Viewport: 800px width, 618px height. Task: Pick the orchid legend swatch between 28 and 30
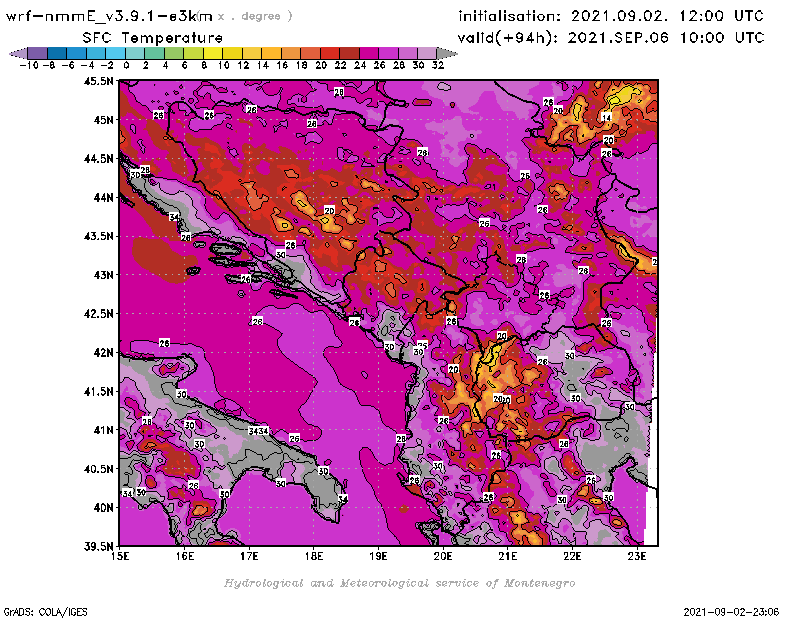408,53
